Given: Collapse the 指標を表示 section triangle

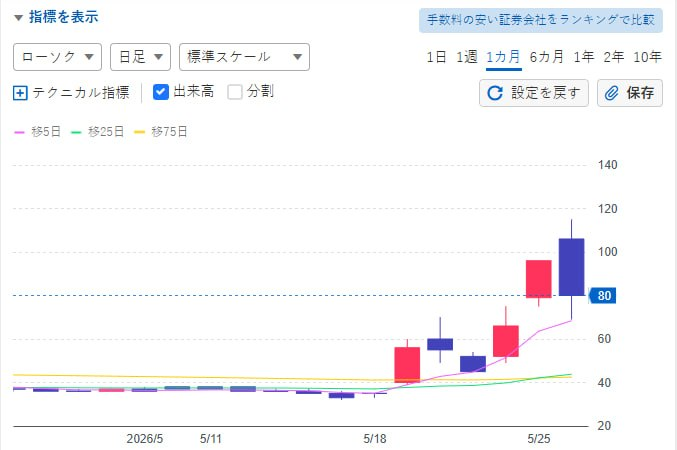Looking at the screenshot, I should 18,18.
